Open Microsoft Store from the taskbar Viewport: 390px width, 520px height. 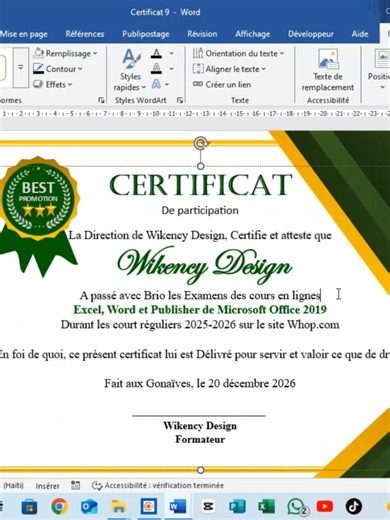29,507
